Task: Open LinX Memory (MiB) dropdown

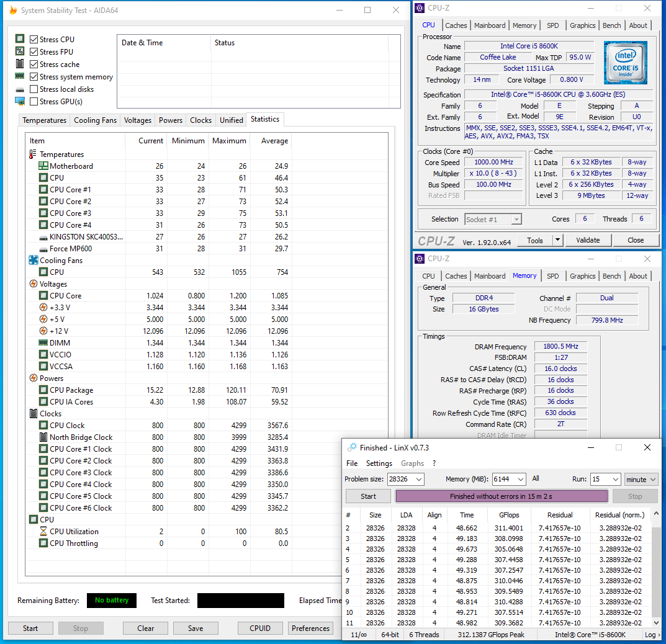Action: (521, 480)
